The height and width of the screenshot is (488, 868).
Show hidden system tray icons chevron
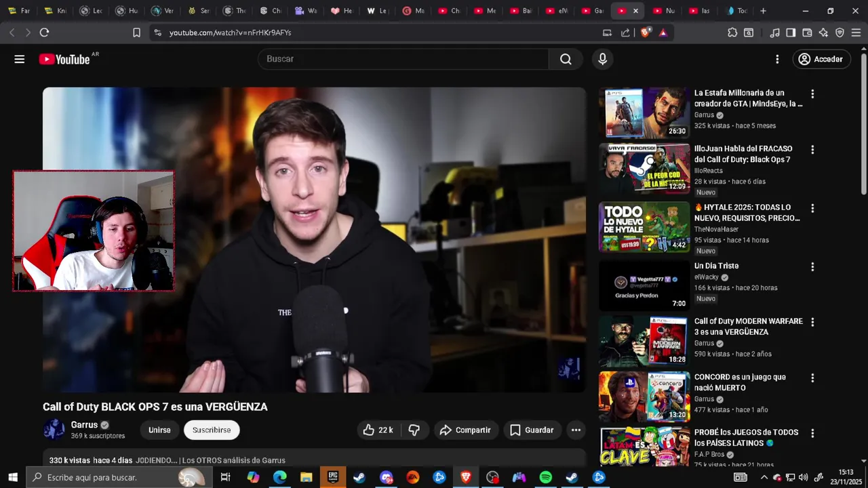[x=764, y=477]
